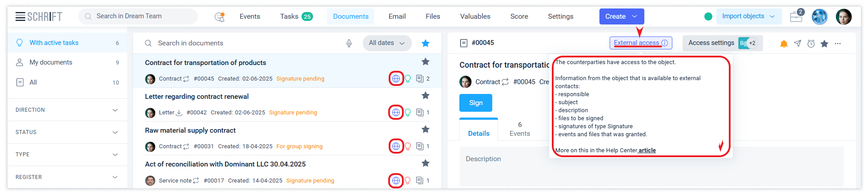Open the three-dots more options menu
This screenshot has height=195, width=868.
coord(838,44)
